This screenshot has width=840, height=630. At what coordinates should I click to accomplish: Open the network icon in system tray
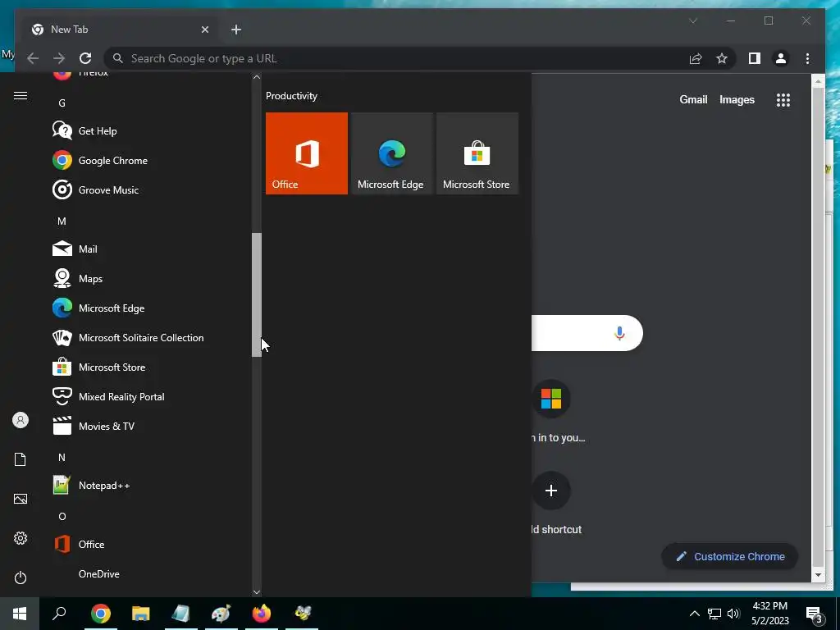coord(714,614)
